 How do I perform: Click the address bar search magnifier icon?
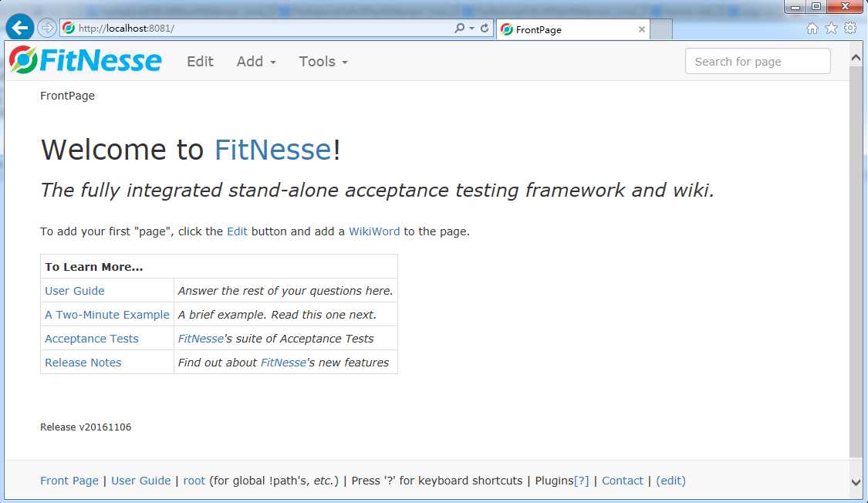(x=459, y=28)
